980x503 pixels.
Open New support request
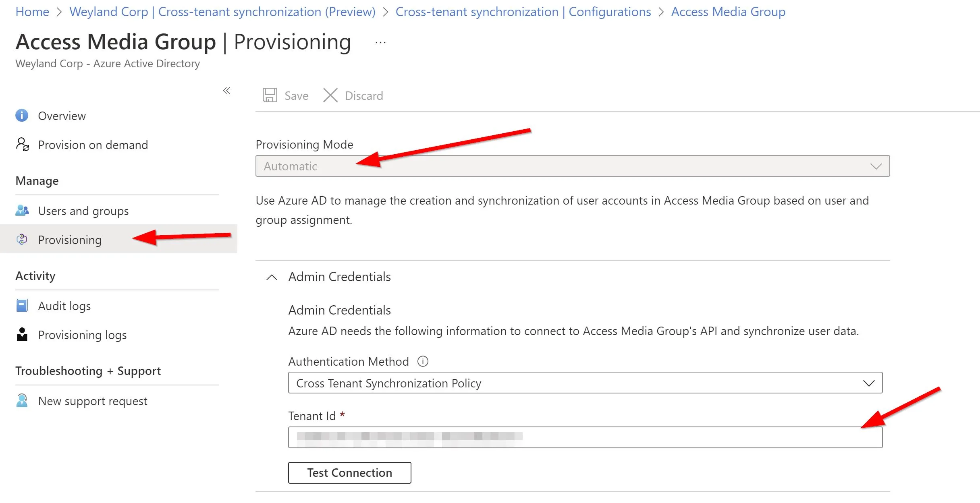point(93,401)
